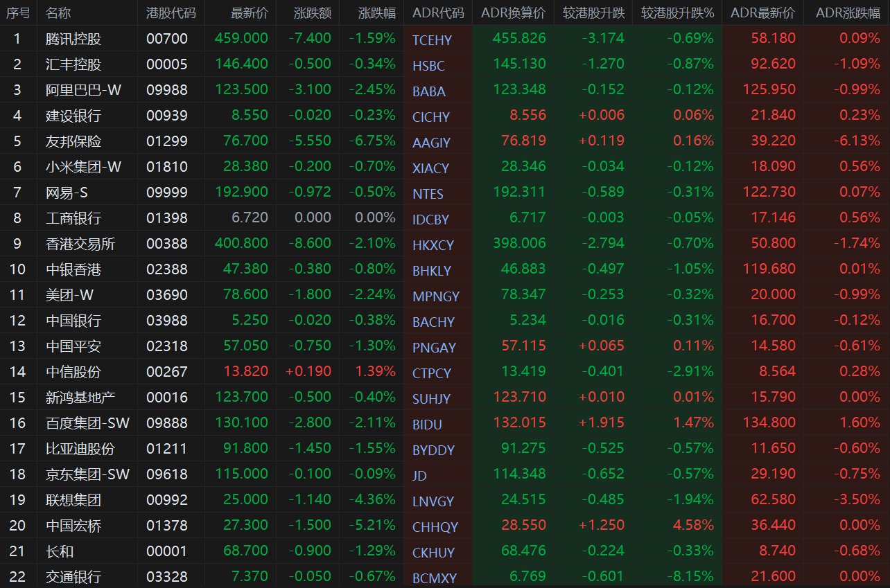Open the 美团-W row name
890x588 pixels.
tap(70, 295)
